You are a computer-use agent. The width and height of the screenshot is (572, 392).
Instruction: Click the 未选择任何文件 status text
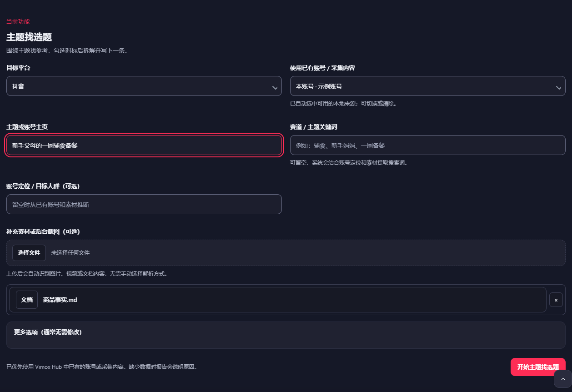pyautogui.click(x=70, y=253)
